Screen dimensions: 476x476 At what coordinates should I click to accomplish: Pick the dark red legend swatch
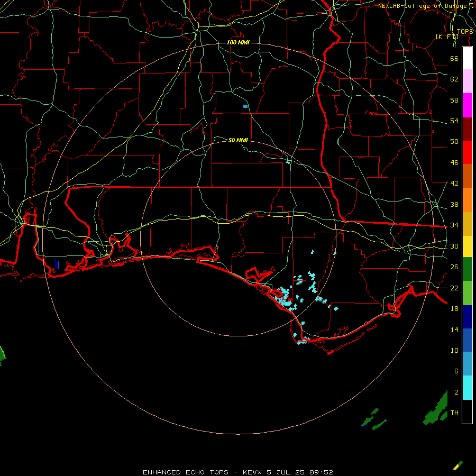tap(467, 129)
